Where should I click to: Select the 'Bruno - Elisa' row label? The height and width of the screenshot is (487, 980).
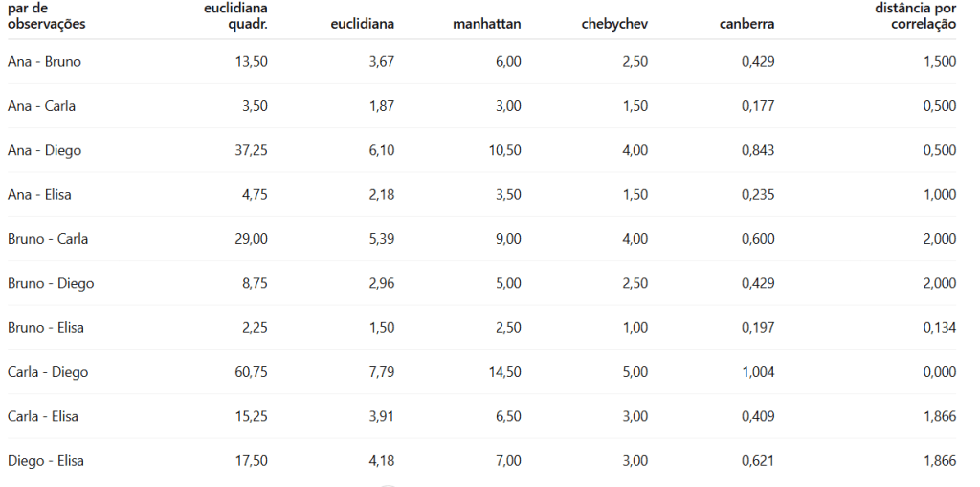(46, 328)
